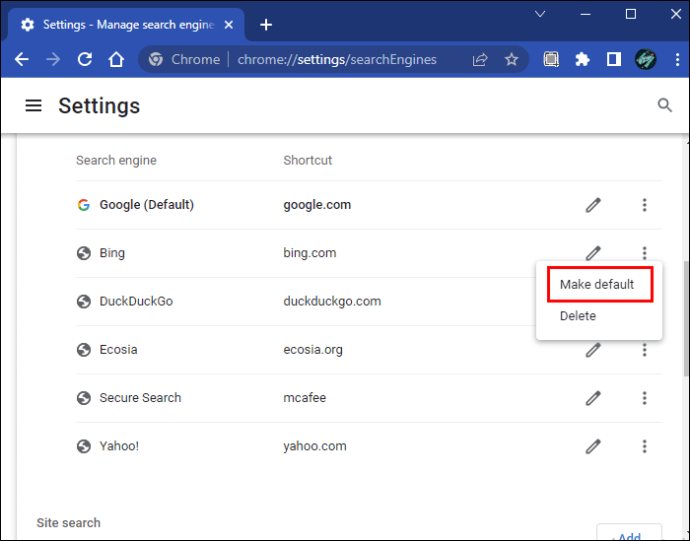Open the tab search chevron

pos(540,15)
